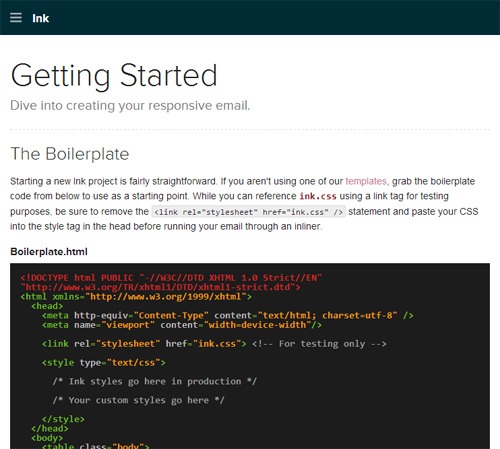This screenshot has height=449, width=500.
Task: Click the style type text/css line
Action: point(104,362)
